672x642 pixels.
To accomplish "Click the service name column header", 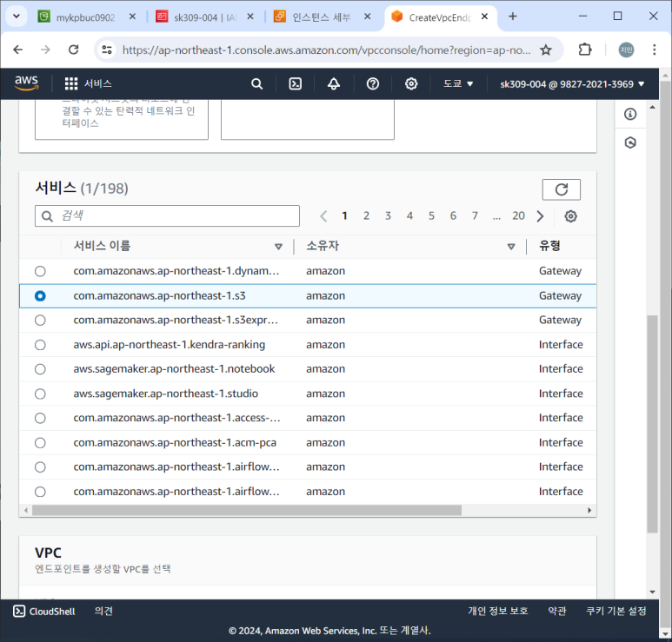I will tap(102, 246).
